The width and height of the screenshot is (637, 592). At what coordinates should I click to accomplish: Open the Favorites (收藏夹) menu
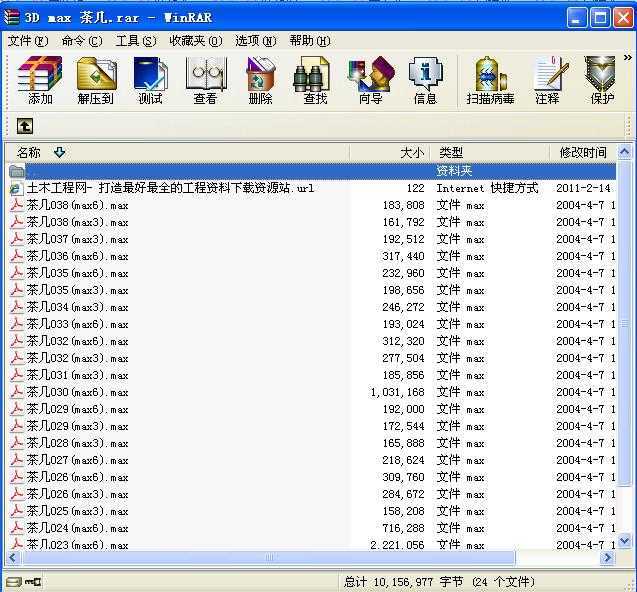pos(196,41)
